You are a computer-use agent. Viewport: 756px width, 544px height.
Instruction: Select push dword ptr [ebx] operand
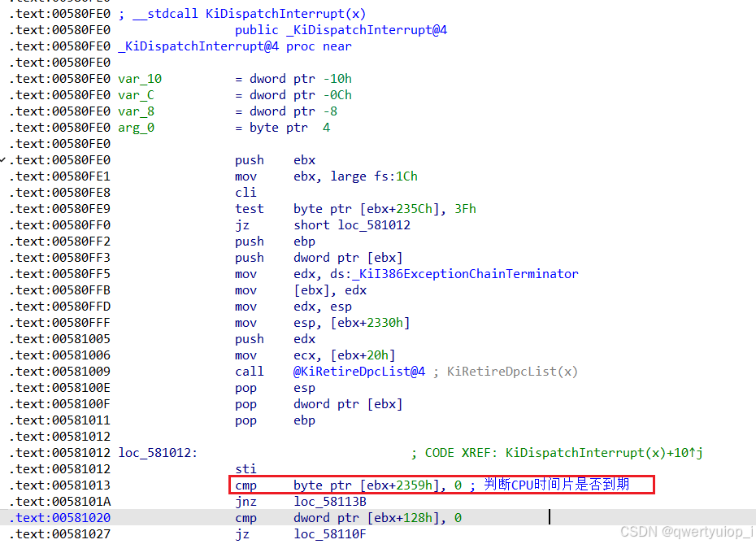point(348,258)
